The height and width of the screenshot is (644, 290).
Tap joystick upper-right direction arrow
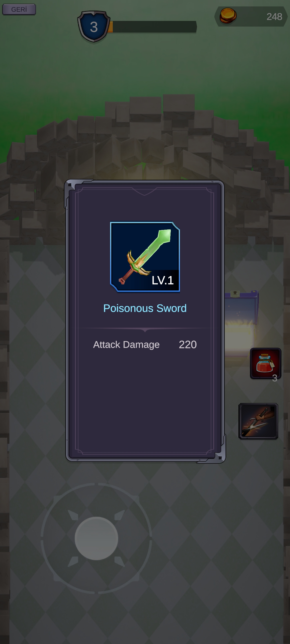pyautogui.click(x=120, y=515)
